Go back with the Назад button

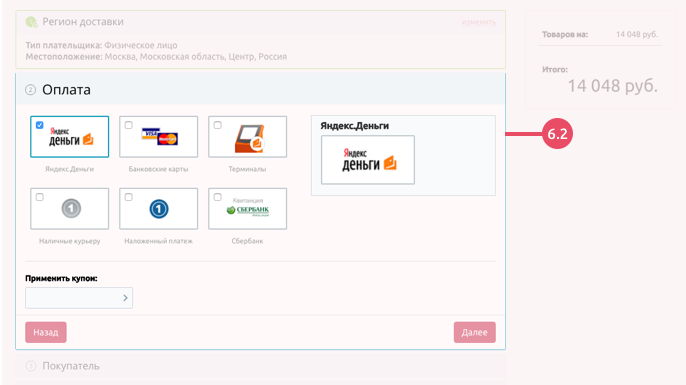tap(46, 332)
